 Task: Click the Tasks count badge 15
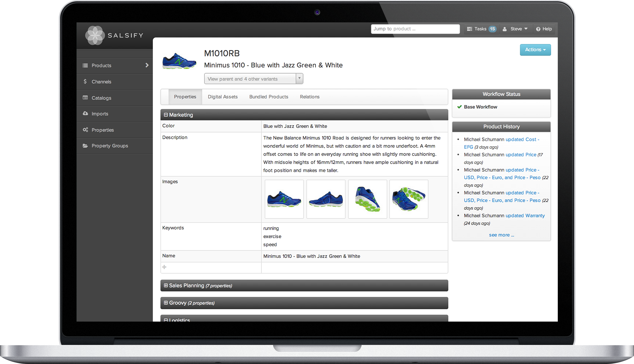tap(492, 29)
